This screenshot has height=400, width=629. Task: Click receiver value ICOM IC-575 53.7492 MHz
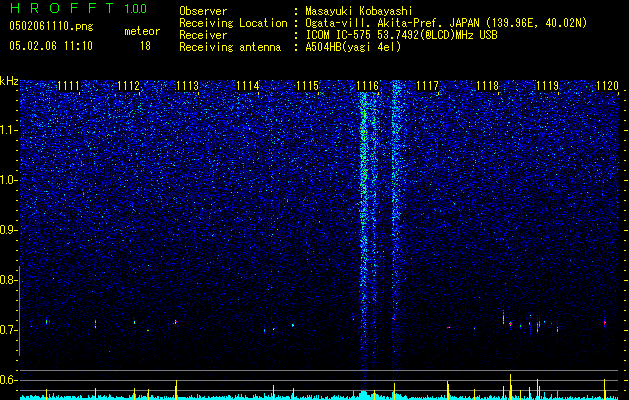401,35
